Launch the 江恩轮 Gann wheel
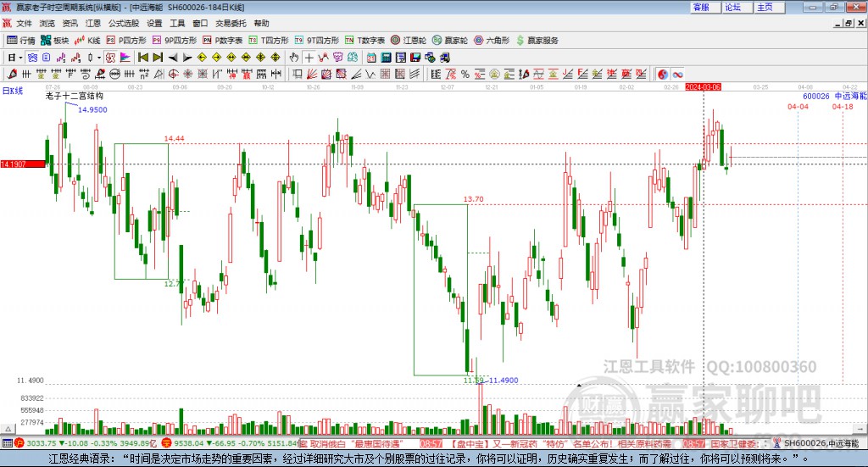The width and height of the screenshot is (868, 467). [x=409, y=41]
